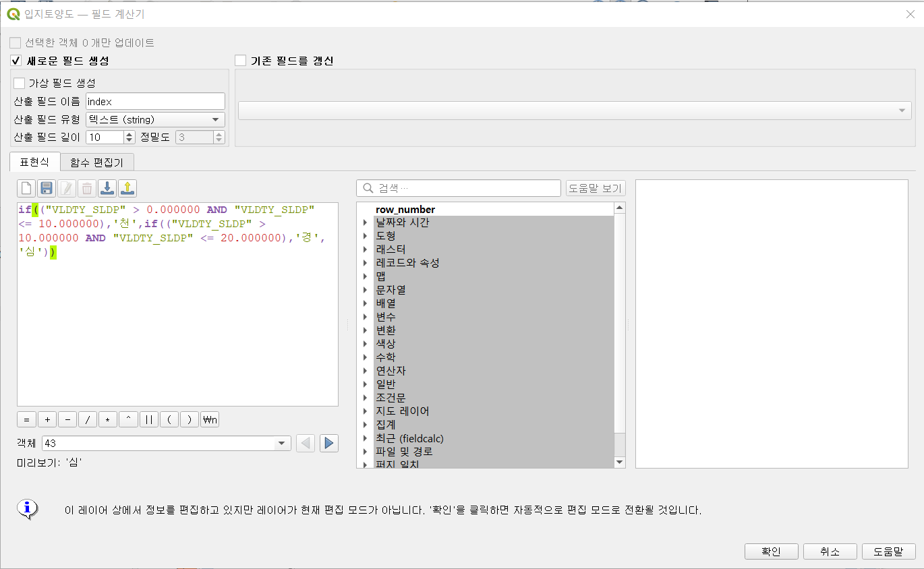Insert the string concatenation || operator

tap(148, 419)
